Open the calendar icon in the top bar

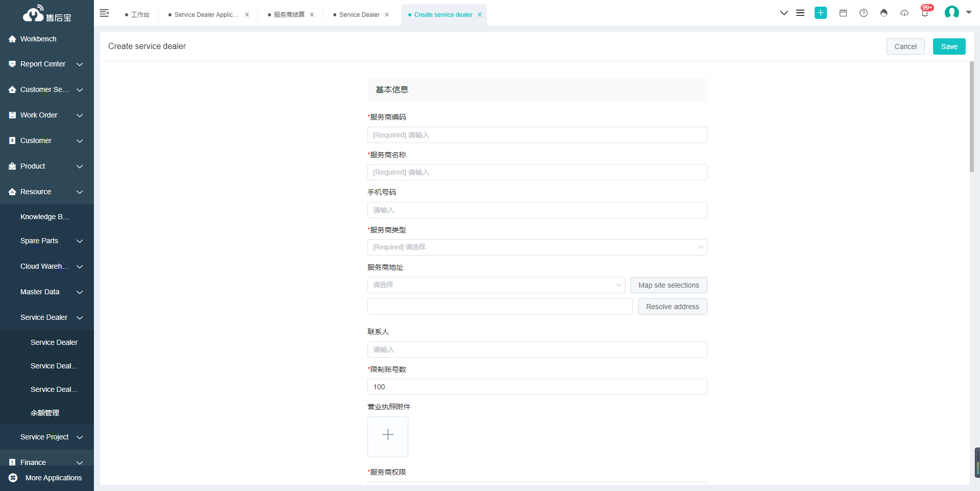(843, 13)
